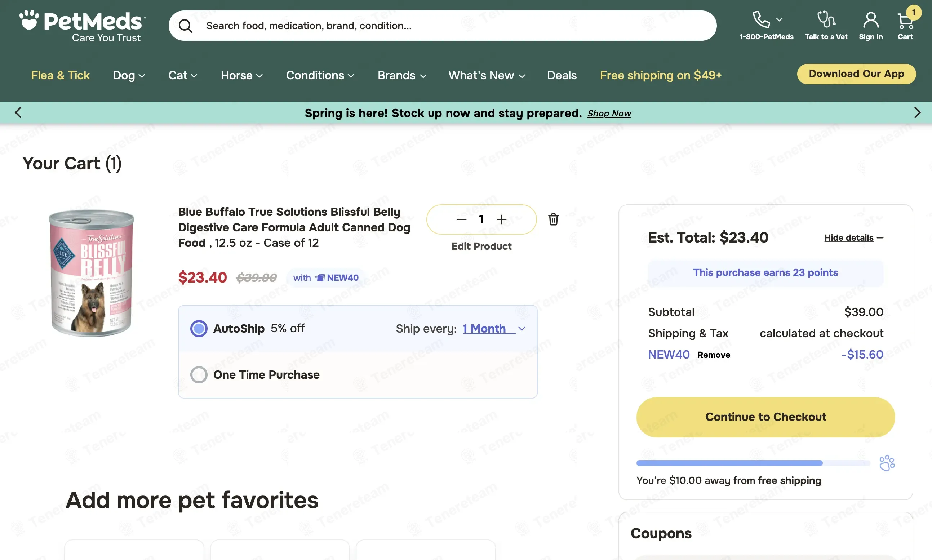Viewport: 932px width, 560px height.
Task: Expand the Dog menu
Action: [x=129, y=75]
